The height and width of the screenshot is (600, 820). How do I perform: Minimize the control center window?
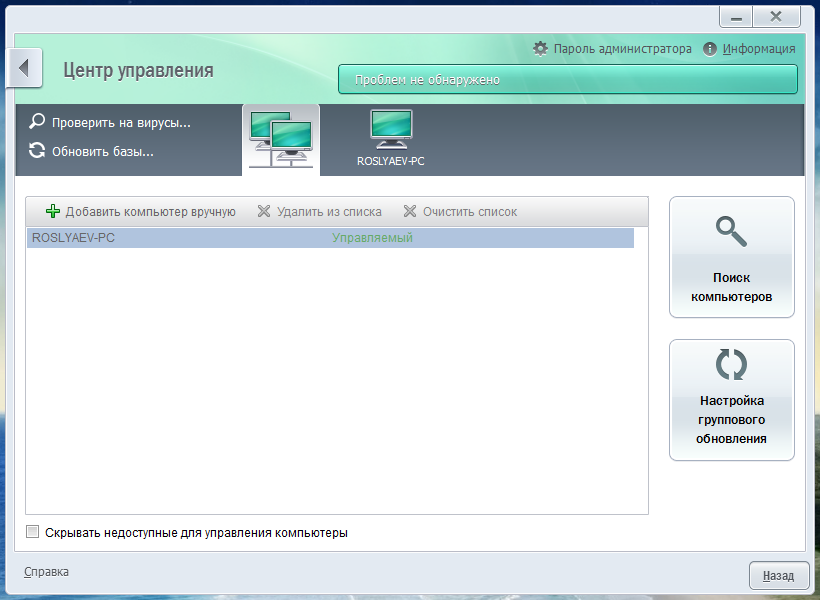736,17
